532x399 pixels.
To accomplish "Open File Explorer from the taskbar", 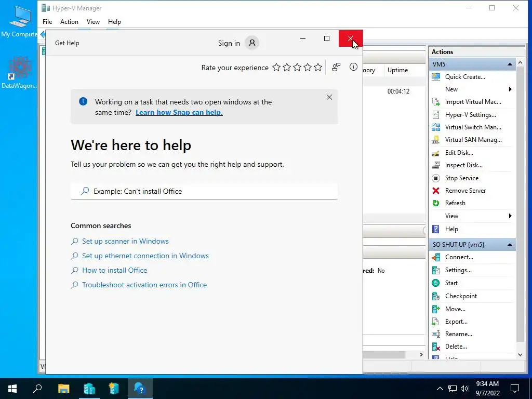I will coord(64,389).
